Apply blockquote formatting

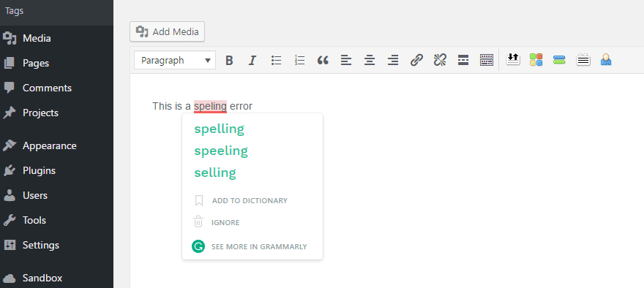point(323,61)
